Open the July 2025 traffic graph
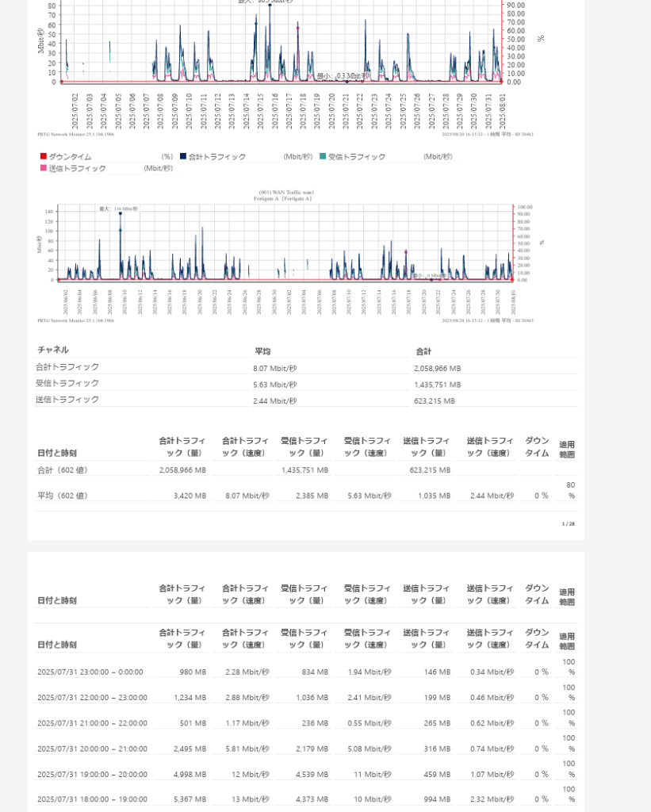The image size is (651, 812). [x=285, y=67]
